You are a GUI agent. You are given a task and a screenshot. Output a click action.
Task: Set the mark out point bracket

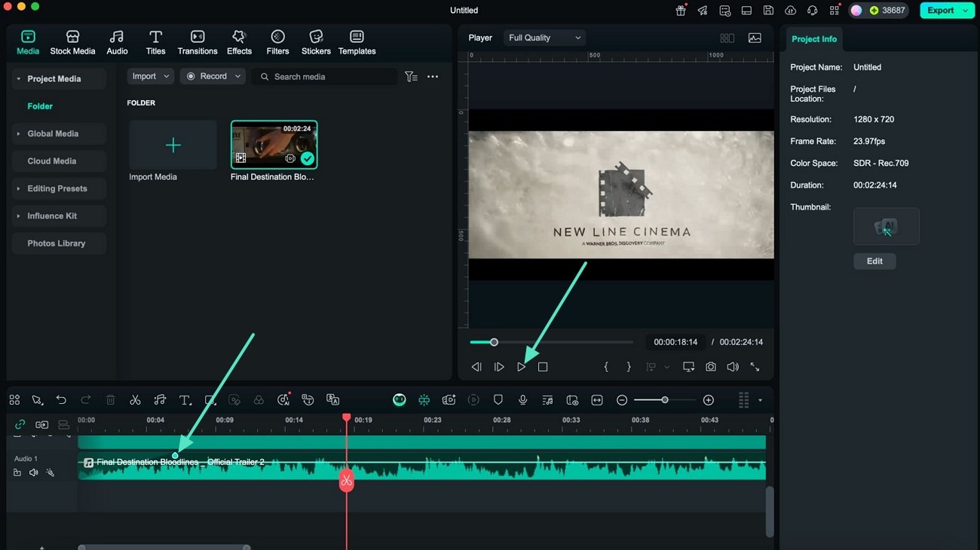coord(629,367)
